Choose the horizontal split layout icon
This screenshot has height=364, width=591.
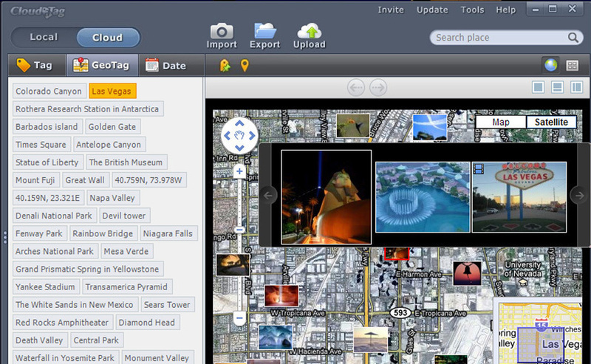pyautogui.click(x=557, y=87)
